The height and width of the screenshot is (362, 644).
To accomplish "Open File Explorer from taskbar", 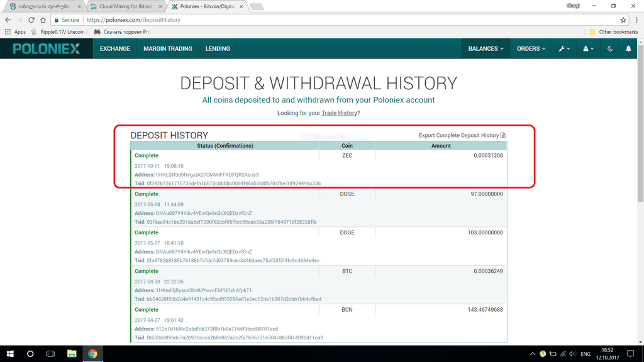I will (72, 353).
